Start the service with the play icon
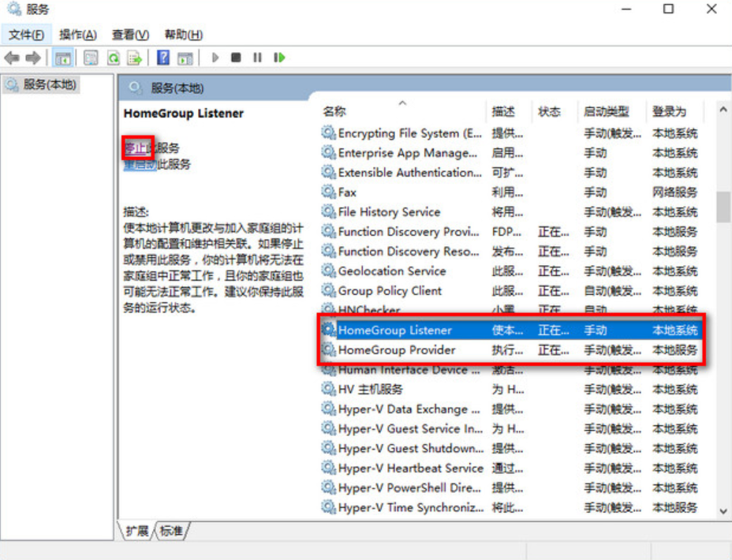732x560 pixels. (x=215, y=57)
